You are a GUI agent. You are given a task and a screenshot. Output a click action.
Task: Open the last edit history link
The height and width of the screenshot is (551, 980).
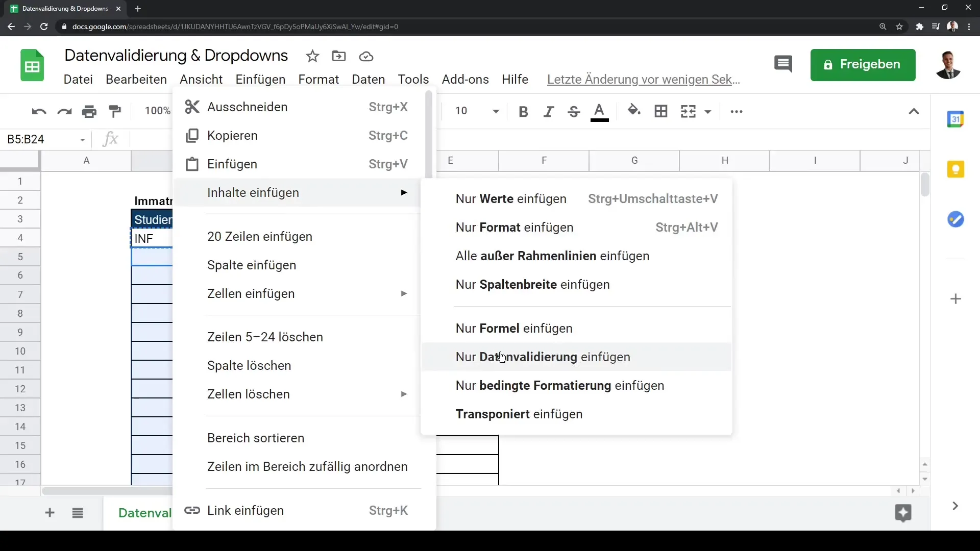pos(643,80)
